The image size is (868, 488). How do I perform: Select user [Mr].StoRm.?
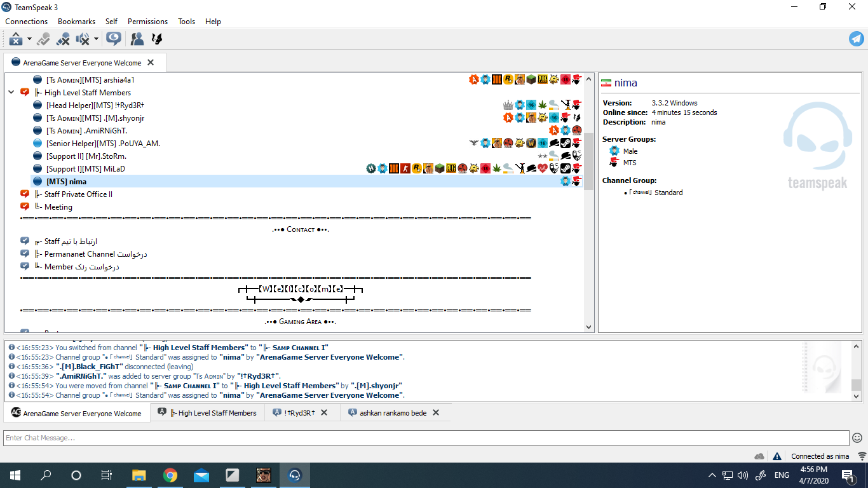click(86, 156)
